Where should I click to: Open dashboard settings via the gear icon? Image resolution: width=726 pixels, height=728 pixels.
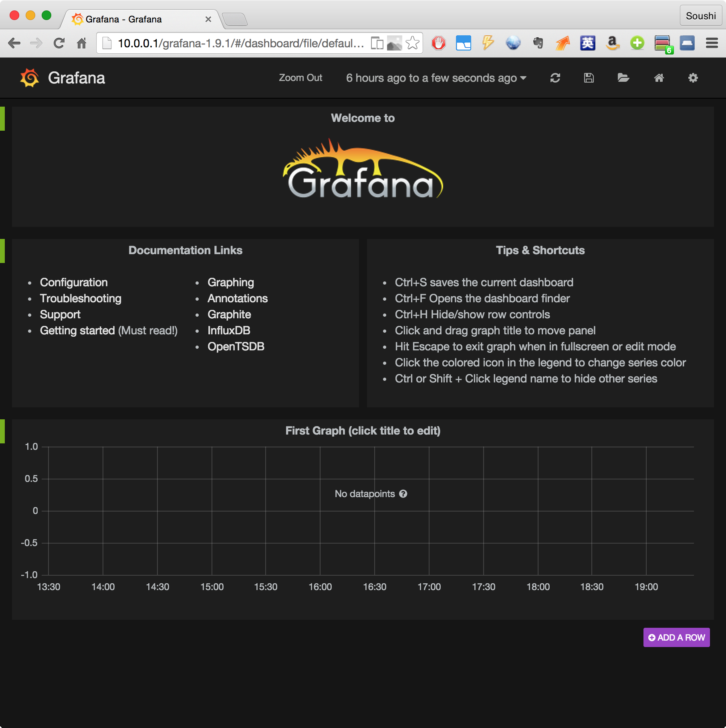[x=693, y=78]
